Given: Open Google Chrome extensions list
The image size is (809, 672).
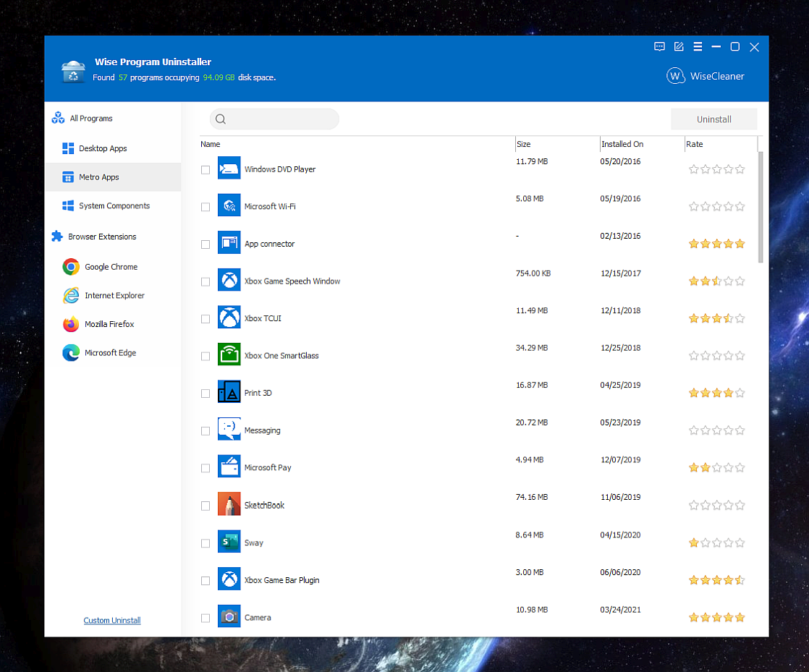Looking at the screenshot, I should point(111,267).
